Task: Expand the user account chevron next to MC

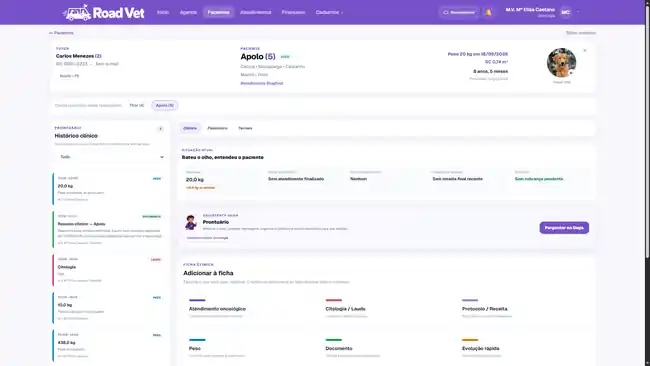Action: [578, 12]
